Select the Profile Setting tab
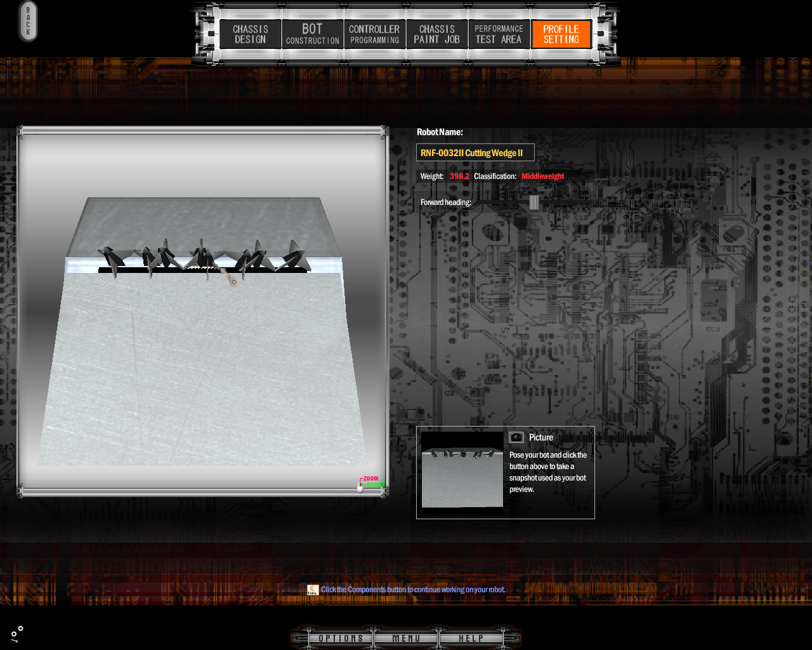This screenshot has height=650, width=812. 561,34
